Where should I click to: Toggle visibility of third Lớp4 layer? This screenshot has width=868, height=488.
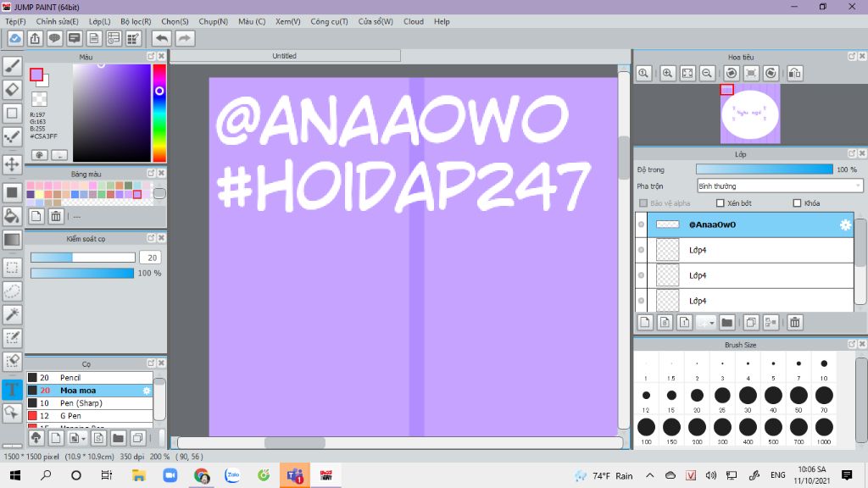click(x=641, y=301)
